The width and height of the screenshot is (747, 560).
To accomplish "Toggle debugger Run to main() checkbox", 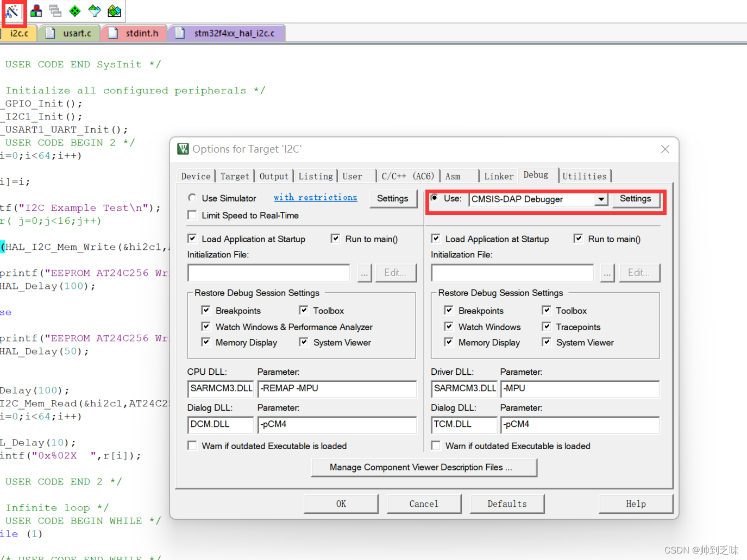I will 579,238.
